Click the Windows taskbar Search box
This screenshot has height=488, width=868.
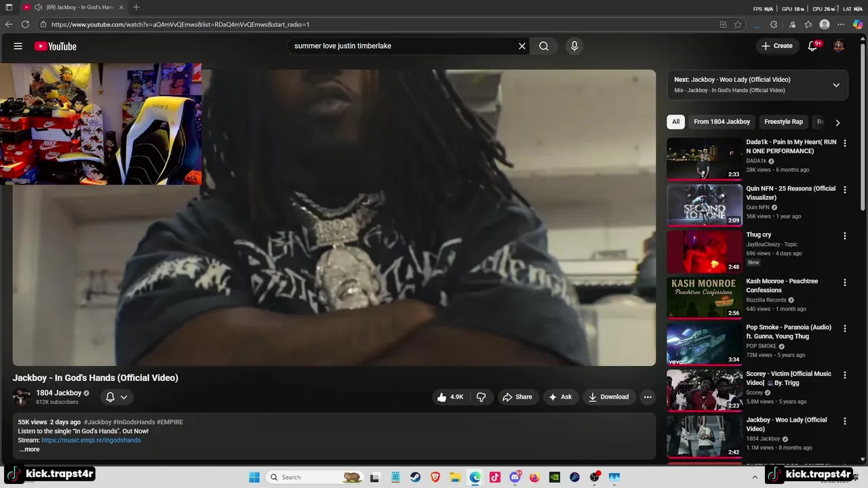click(315, 477)
